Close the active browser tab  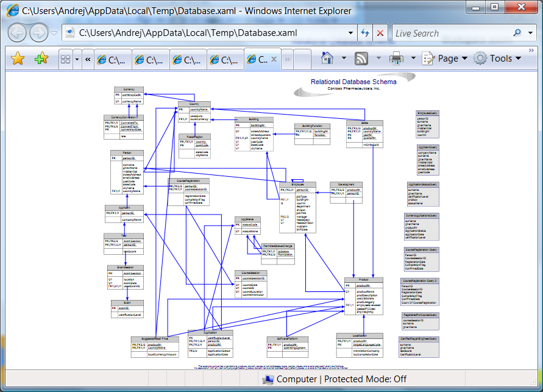click(x=274, y=59)
